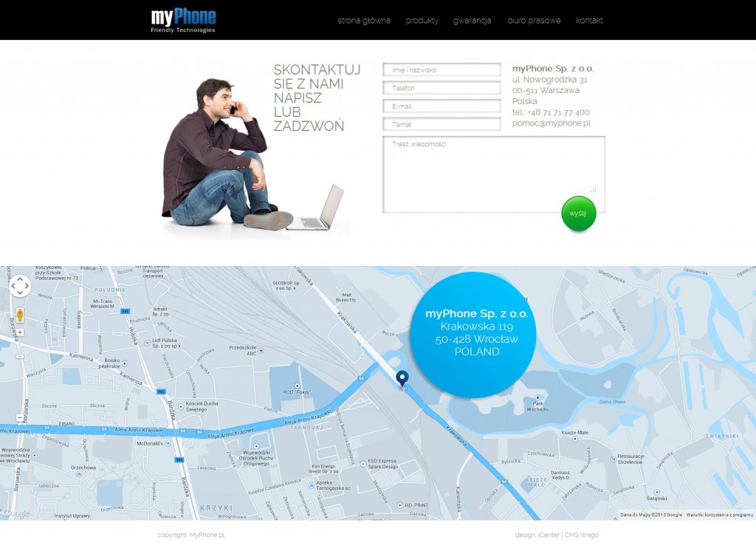Screen dimensions: 756x549
Task: Click the Przedszkole ABC place marker
Action: [x=261, y=351]
